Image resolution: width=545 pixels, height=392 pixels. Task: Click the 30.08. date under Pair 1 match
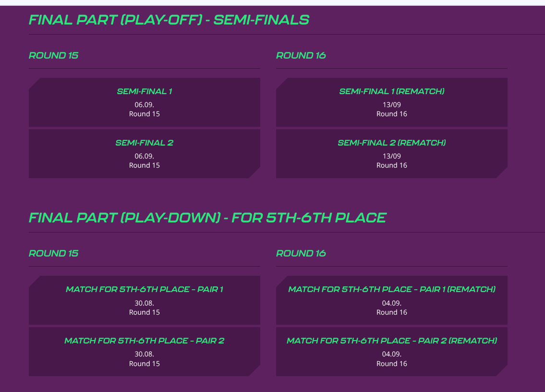tap(145, 303)
